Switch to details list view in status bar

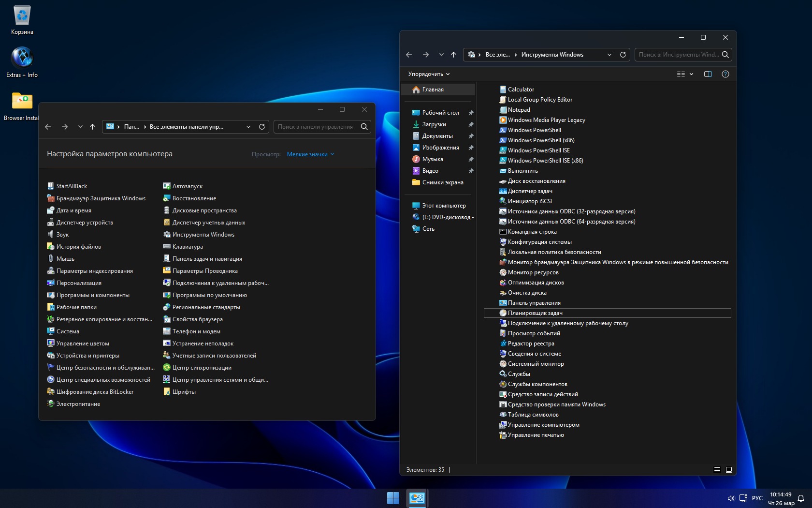tap(717, 470)
